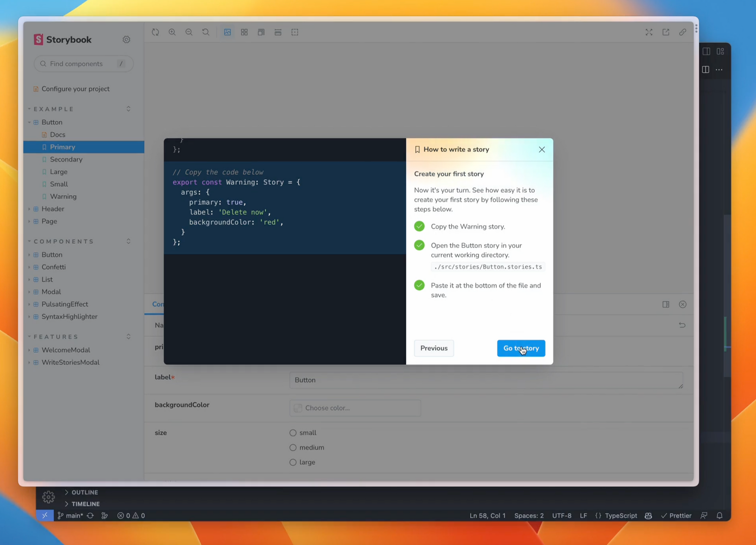Select the large size radio button

[x=293, y=462]
